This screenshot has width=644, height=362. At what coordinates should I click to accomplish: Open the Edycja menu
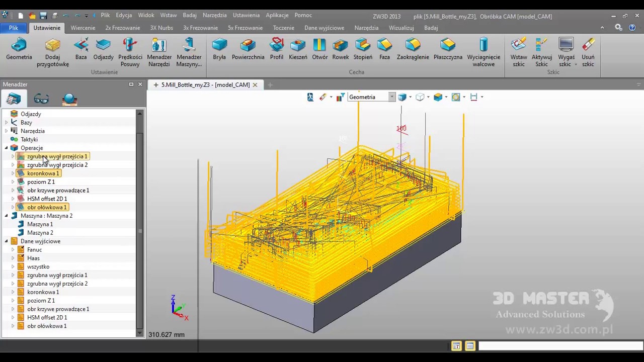click(x=124, y=15)
